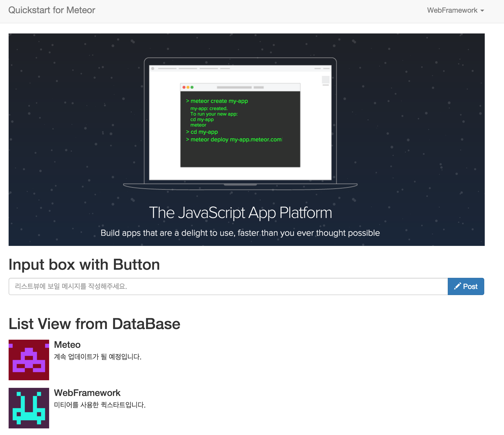Focus the message input box
The height and width of the screenshot is (435, 504).
click(x=228, y=286)
